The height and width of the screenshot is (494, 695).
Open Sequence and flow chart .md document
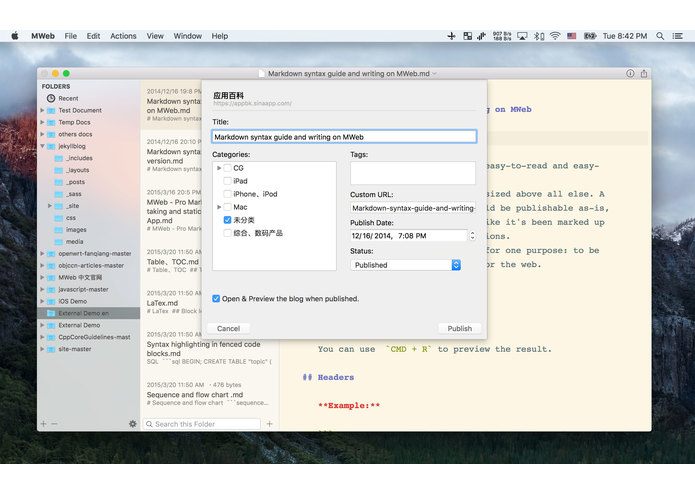point(210,394)
